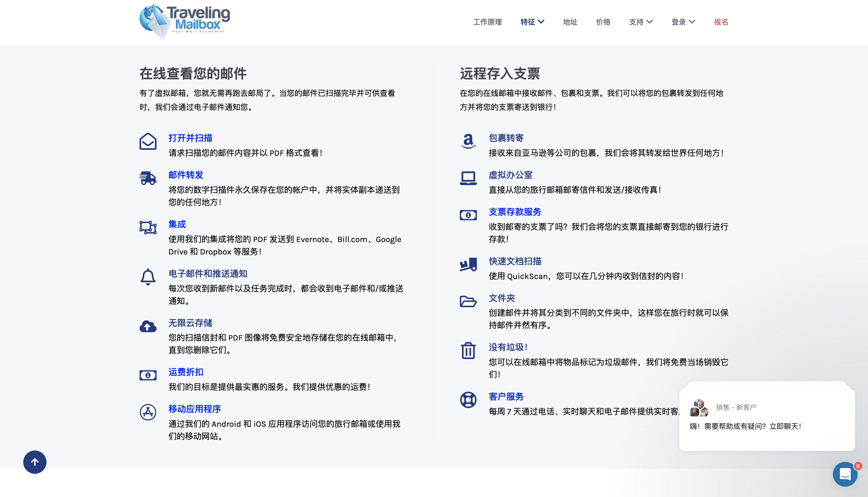Click the cloud upload storage icon
The height and width of the screenshot is (497, 868).
[x=148, y=326]
